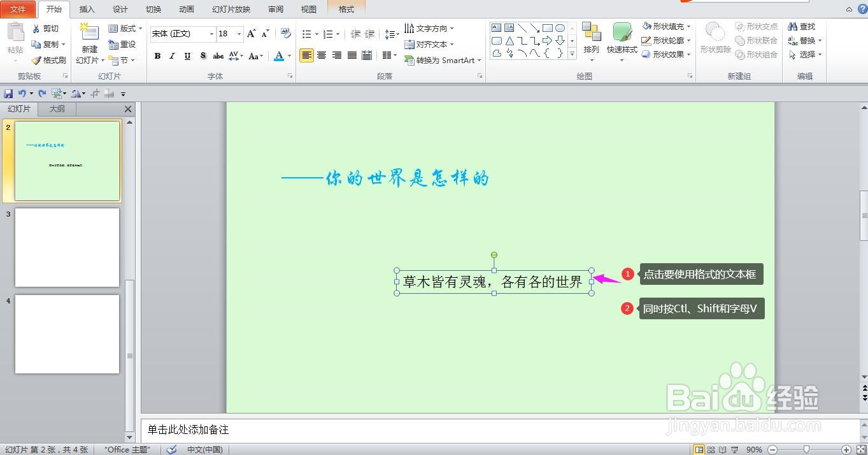Apply text shadow to selected text
The width and height of the screenshot is (868, 455).
click(x=203, y=56)
